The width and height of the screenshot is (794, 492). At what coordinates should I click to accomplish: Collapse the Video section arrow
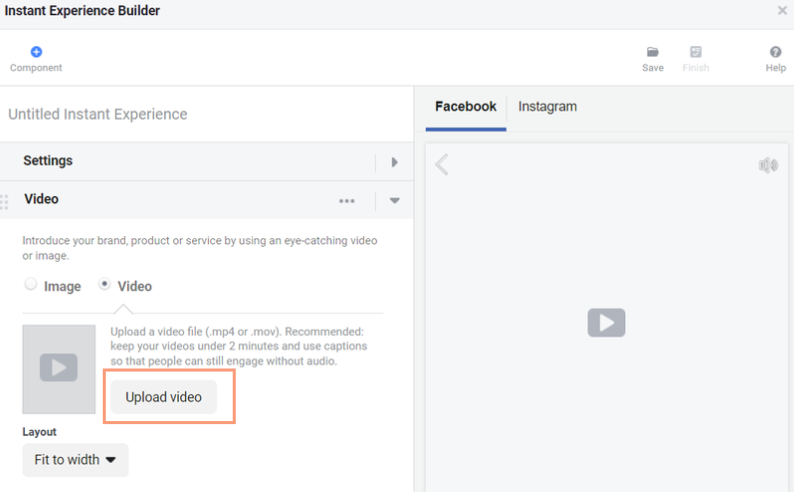pyautogui.click(x=394, y=200)
